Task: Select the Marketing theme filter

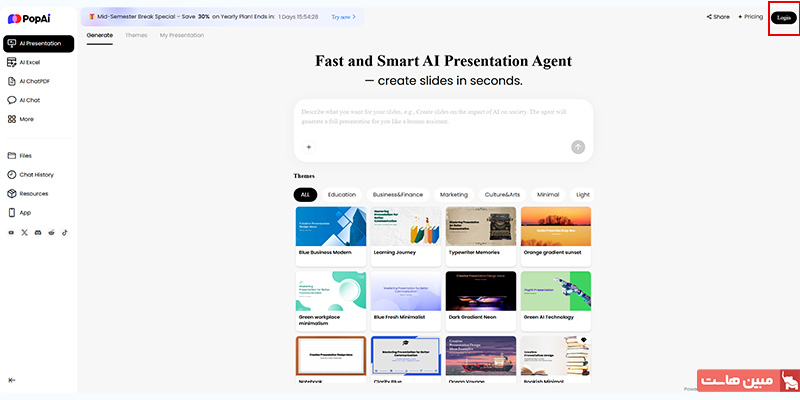Action: [454, 195]
